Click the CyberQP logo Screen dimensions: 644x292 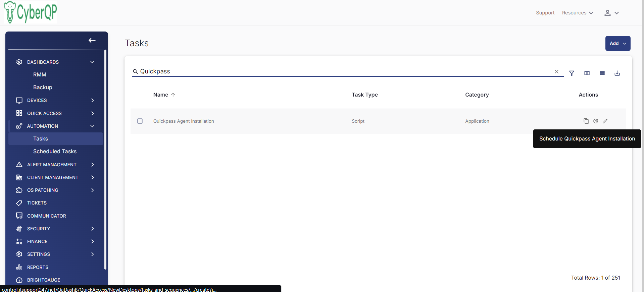[x=30, y=12]
